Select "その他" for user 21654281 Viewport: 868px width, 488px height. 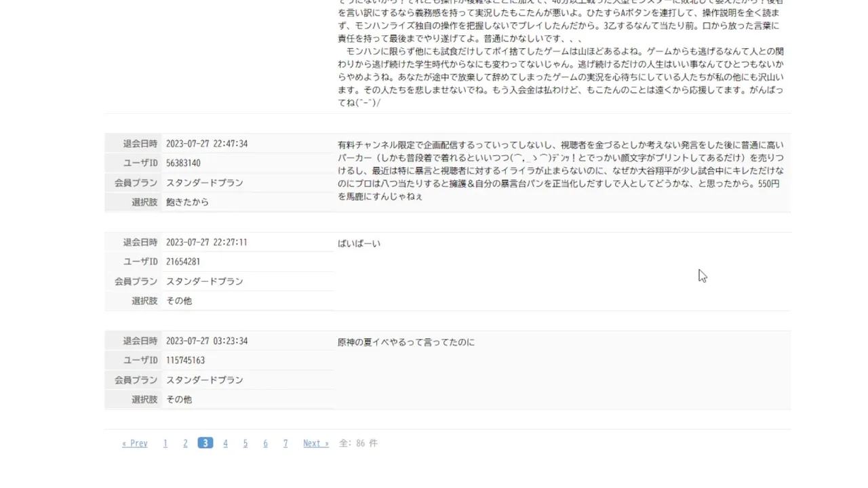[179, 301]
